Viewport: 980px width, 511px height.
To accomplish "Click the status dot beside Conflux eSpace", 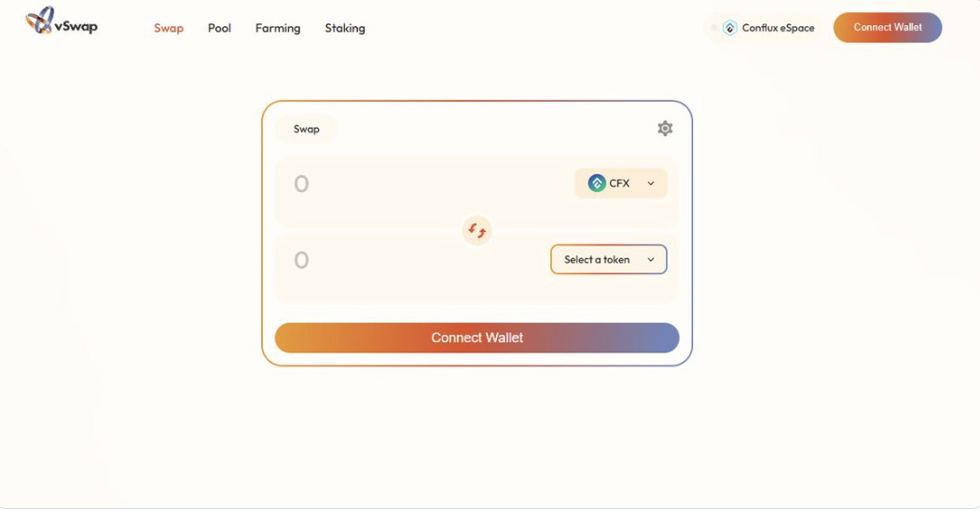I will coord(714,28).
